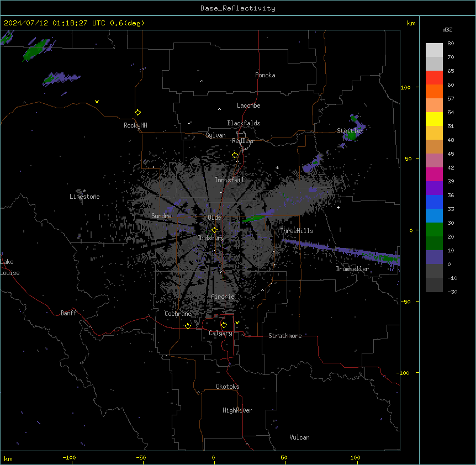Select the light blue 30-33 dBZ legend band
Image resolution: width=476 pixels, height=465 pixels.
[434, 216]
